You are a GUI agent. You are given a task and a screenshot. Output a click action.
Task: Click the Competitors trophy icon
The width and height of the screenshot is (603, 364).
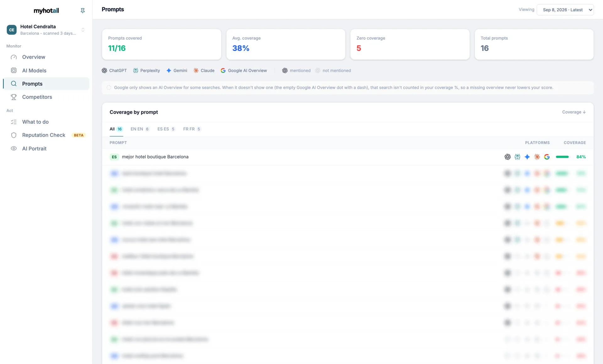14,97
